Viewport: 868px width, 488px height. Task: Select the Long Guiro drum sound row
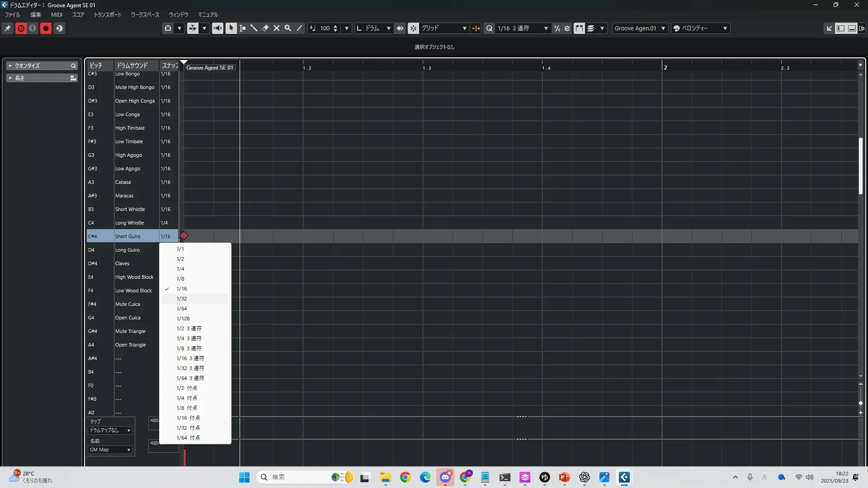(127, 250)
